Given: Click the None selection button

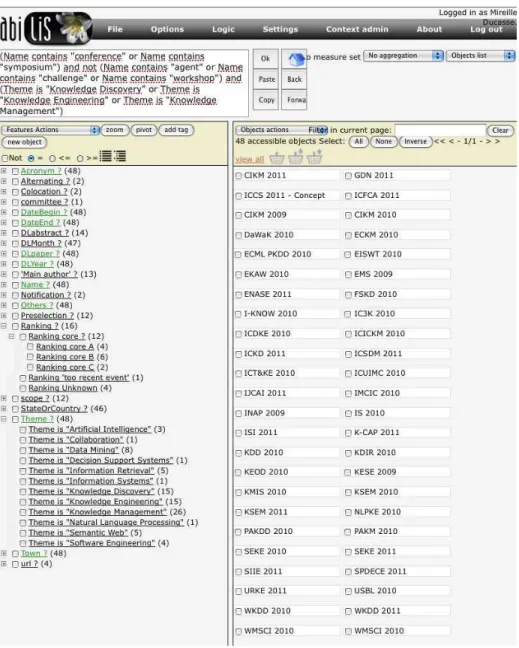Looking at the screenshot, I should pyautogui.click(x=383, y=141).
